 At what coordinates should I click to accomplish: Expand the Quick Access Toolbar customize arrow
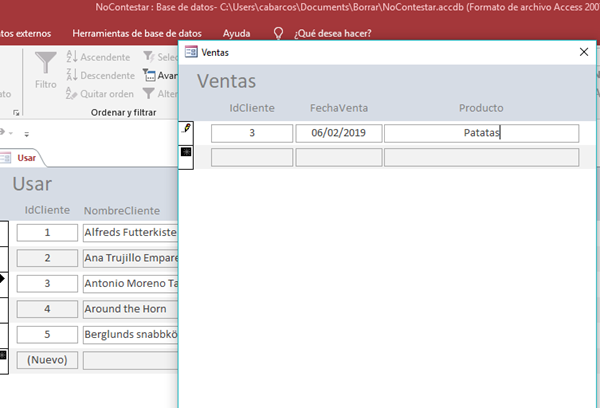point(27,133)
